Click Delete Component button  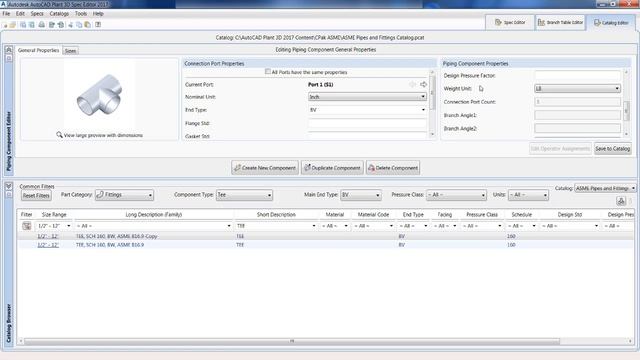pyautogui.click(x=393, y=168)
